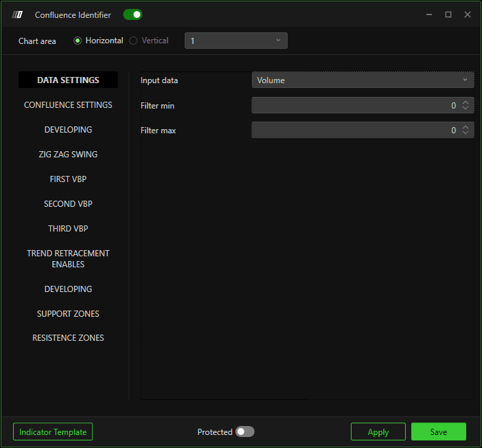Click the green Save button

point(439,432)
